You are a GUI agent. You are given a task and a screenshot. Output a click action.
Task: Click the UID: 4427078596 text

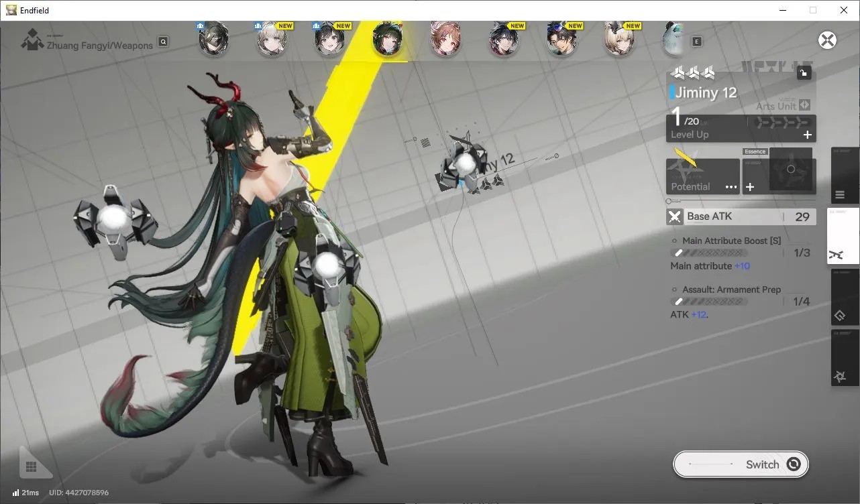point(78,493)
